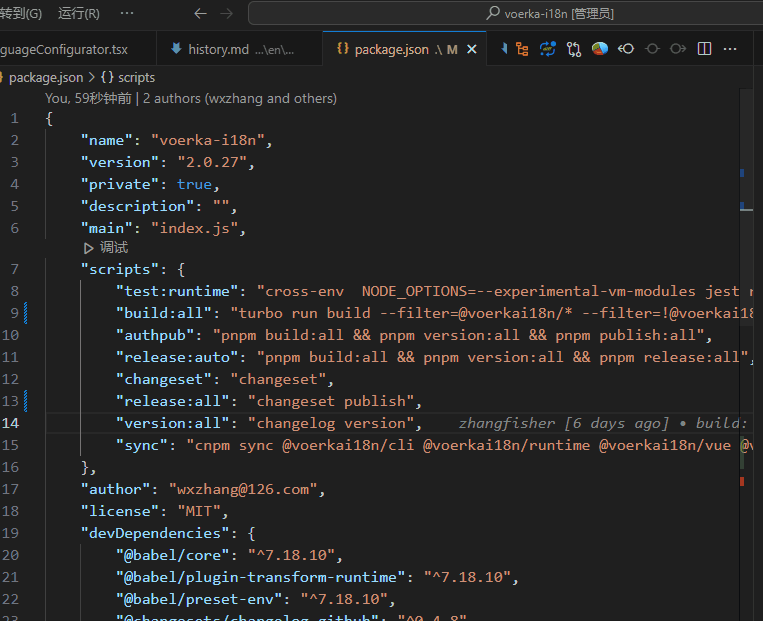This screenshot has width=763, height=621.
Task: Click the package.json breadcrumb item
Action: pos(45,77)
